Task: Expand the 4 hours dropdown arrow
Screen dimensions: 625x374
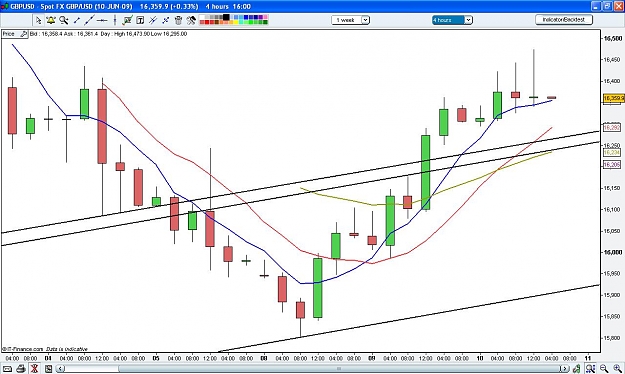Action: point(468,20)
